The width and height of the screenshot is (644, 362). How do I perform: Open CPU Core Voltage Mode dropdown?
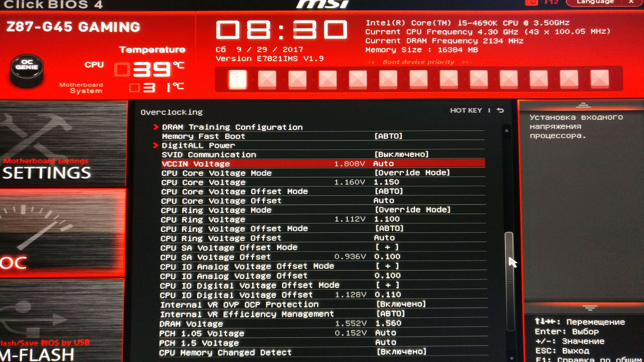pos(412,173)
